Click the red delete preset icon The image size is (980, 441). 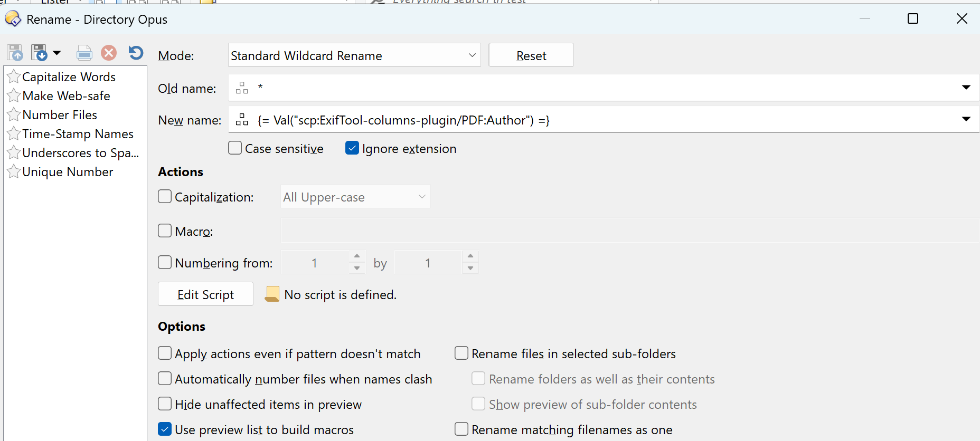pos(109,53)
